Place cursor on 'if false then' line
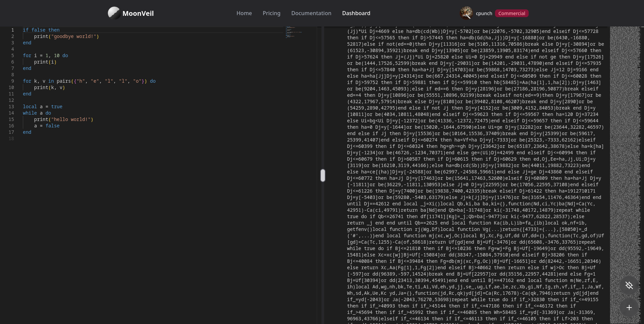This screenshot has width=644, height=324. click(x=41, y=30)
